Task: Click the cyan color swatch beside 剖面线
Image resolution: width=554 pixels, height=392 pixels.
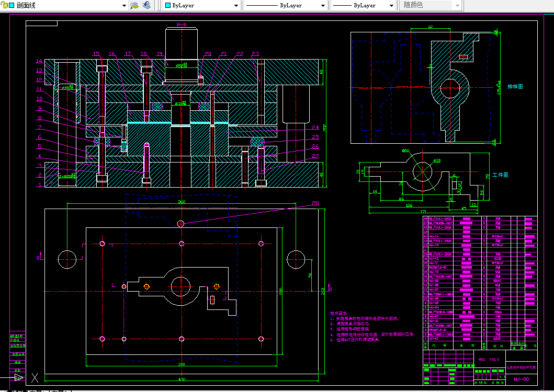Action: tap(12, 5)
